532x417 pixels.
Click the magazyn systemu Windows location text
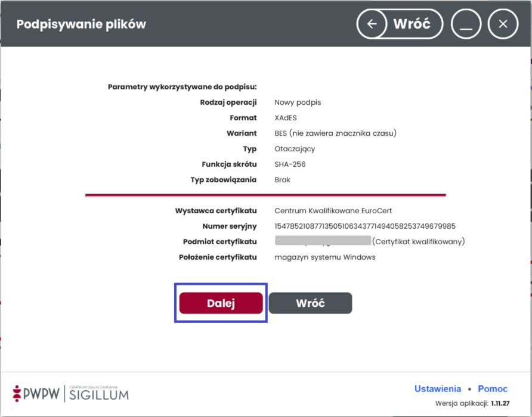[325, 257]
